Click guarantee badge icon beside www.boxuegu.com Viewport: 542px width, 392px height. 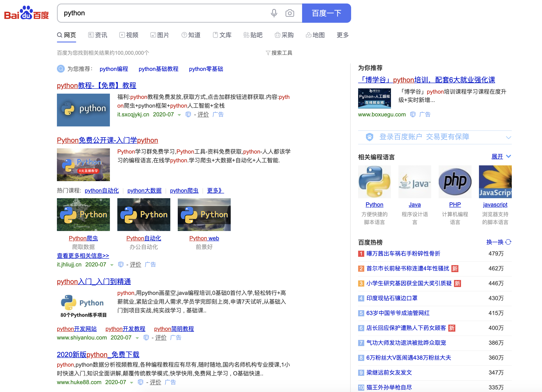413,115
